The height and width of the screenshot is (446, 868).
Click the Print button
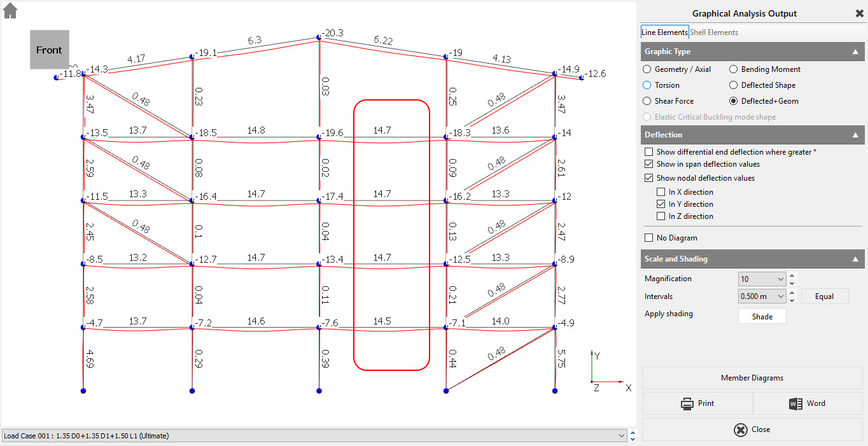pyautogui.click(x=697, y=403)
